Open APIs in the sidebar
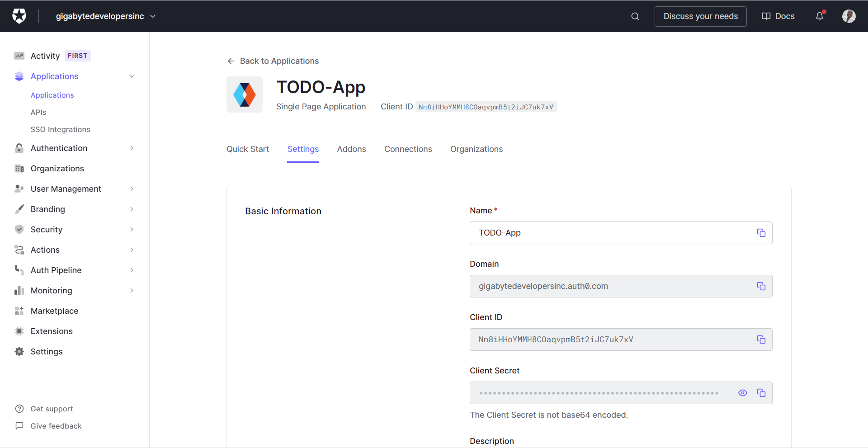This screenshot has width=868, height=448. pos(38,113)
